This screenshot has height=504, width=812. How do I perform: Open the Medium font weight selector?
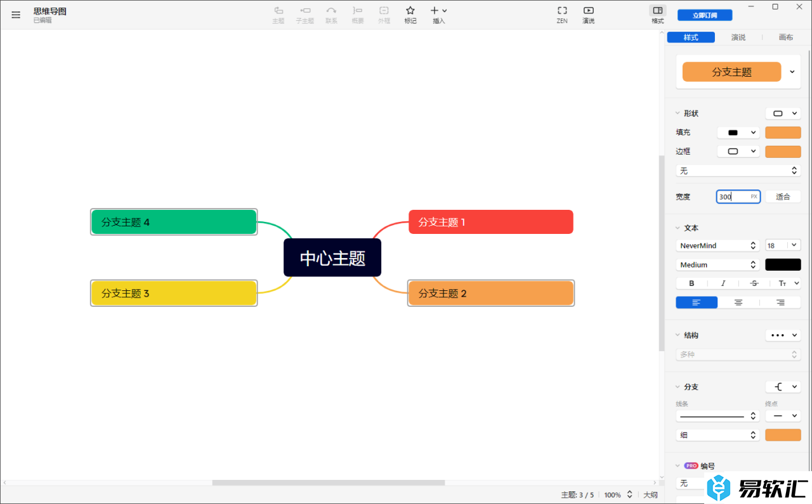(x=718, y=264)
